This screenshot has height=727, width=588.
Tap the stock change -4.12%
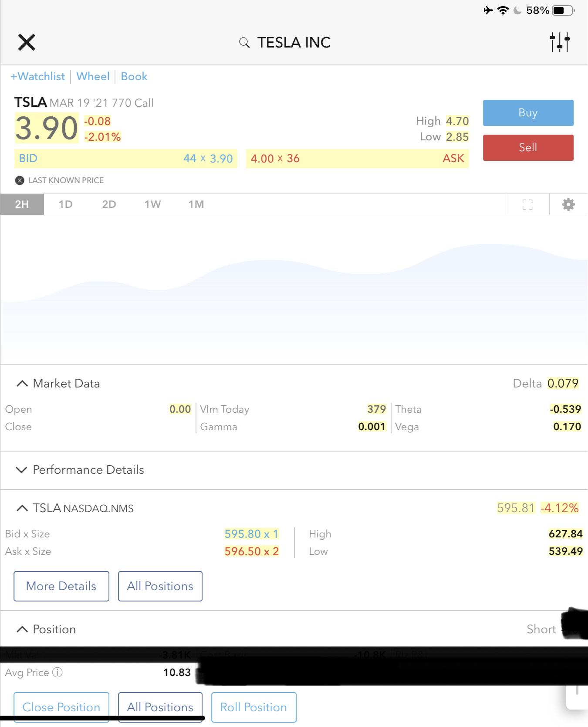click(560, 508)
